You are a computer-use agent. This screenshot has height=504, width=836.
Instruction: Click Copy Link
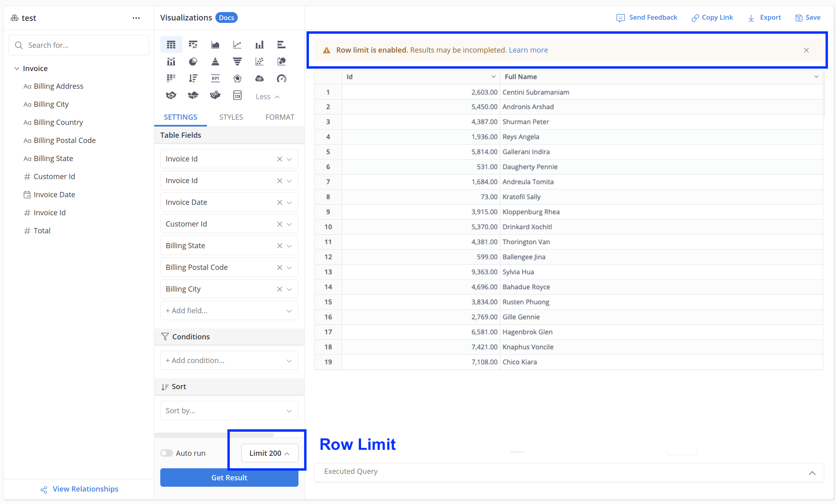(712, 18)
